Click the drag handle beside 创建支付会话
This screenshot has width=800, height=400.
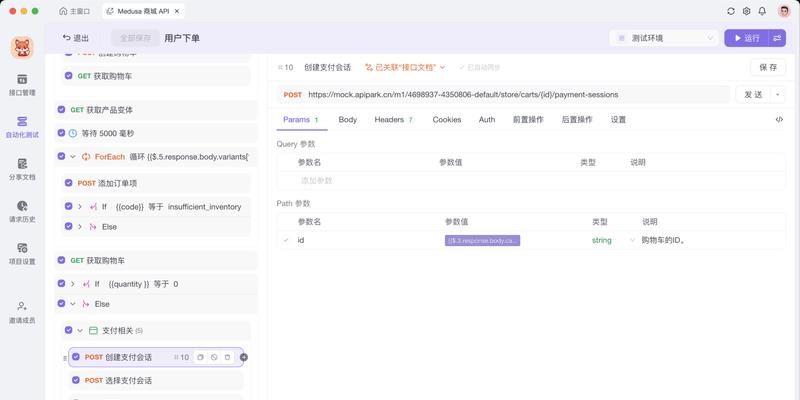pos(65,358)
